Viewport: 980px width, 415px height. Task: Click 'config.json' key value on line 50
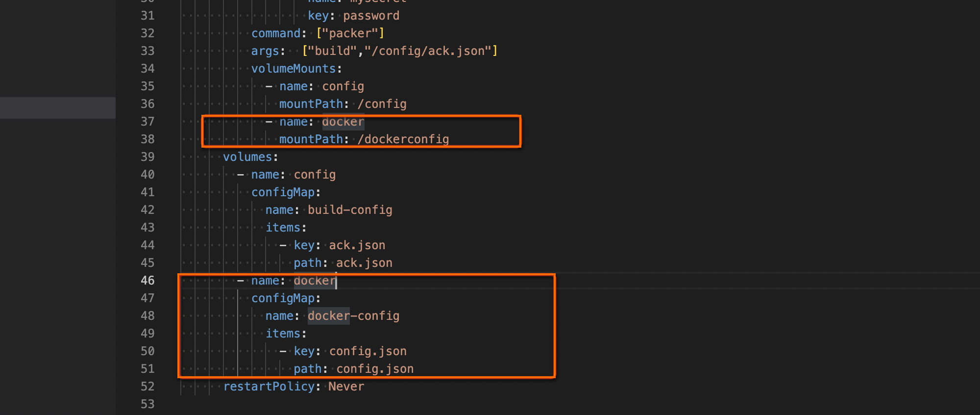coord(367,351)
